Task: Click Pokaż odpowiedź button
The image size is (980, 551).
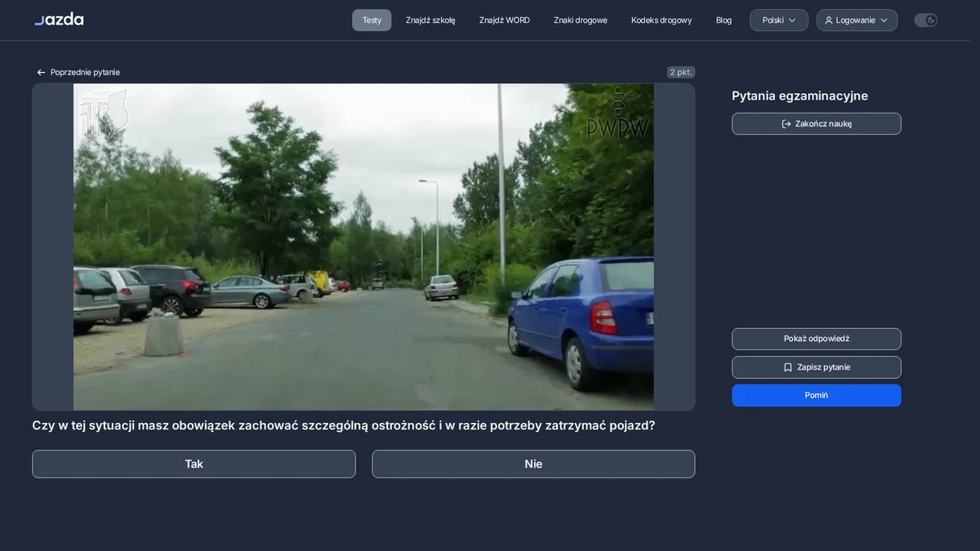Action: point(817,339)
